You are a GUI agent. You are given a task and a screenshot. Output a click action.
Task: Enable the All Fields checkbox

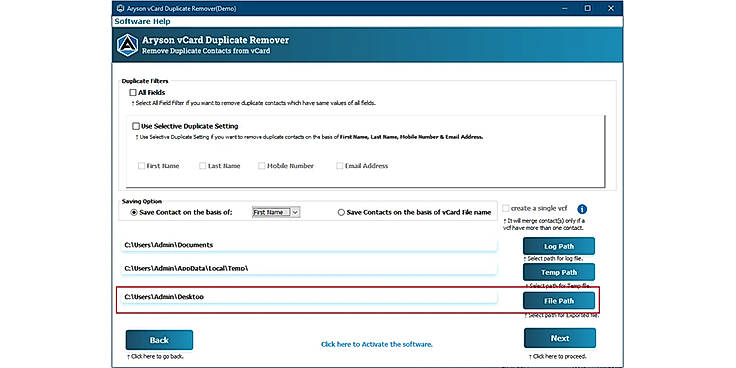point(133,93)
